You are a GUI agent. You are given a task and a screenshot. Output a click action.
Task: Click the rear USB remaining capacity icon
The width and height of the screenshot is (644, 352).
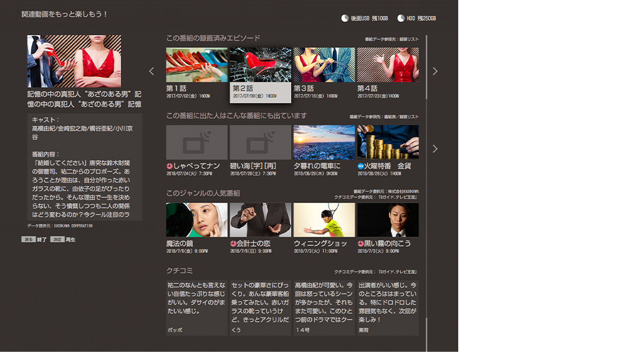click(x=345, y=18)
